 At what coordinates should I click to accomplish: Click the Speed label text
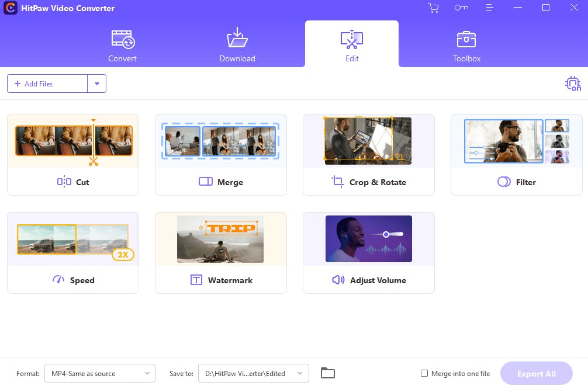coord(82,280)
